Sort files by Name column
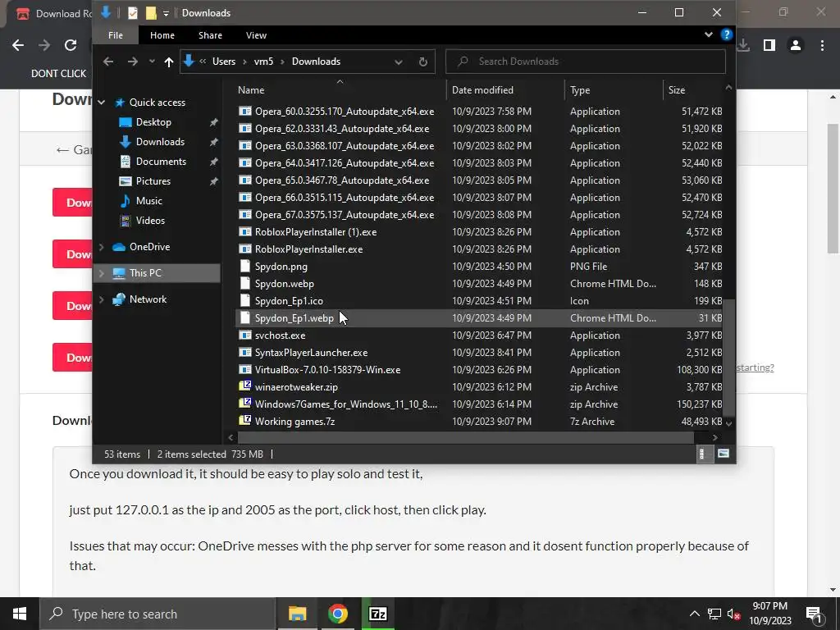 point(340,90)
